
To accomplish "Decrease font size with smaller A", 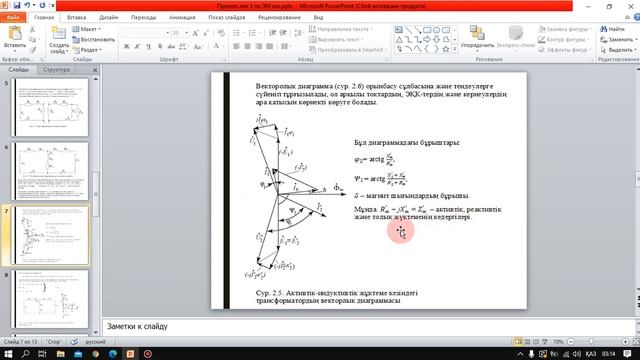I will (x=206, y=33).
